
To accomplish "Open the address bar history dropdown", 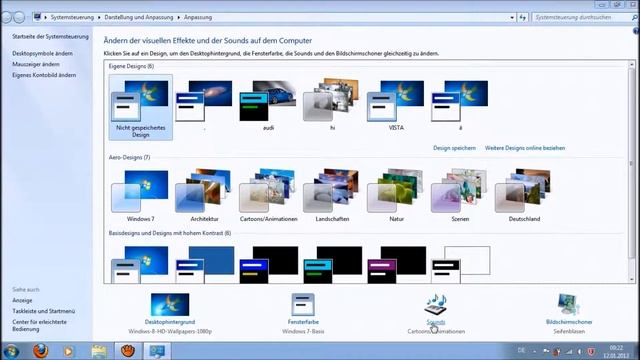I will pyautogui.click(x=512, y=18).
